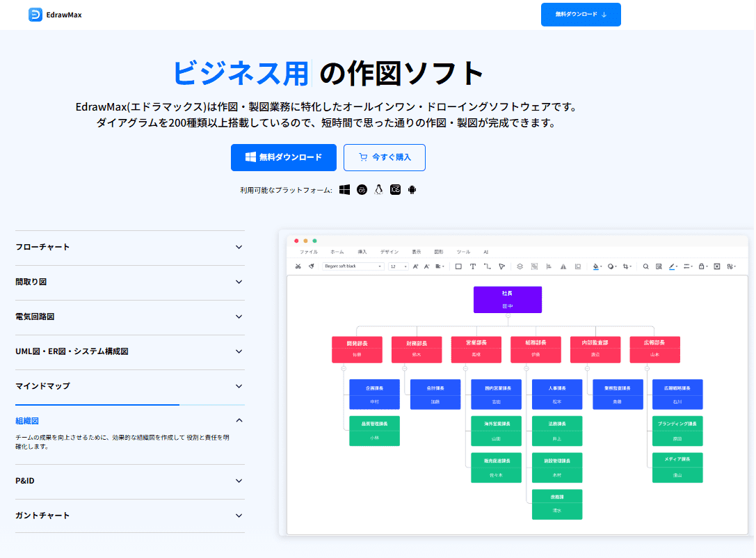
Task: Click the Android platform icon
Action: 412,189
